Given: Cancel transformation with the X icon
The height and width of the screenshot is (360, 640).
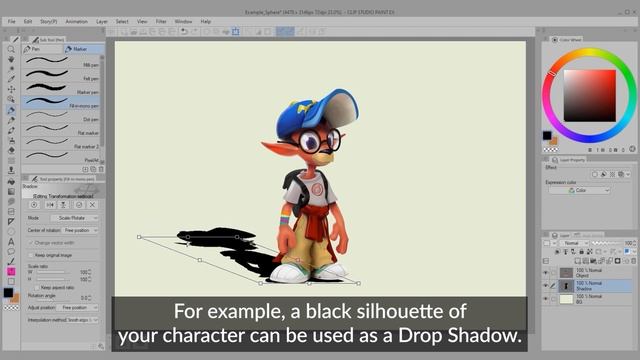Looking at the screenshot, I should pyautogui.click(x=92, y=205).
